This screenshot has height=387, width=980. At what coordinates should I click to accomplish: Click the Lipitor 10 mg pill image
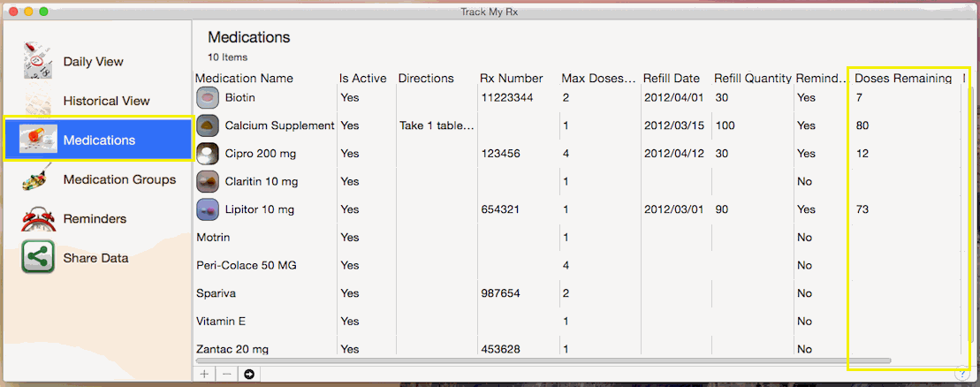[207, 209]
